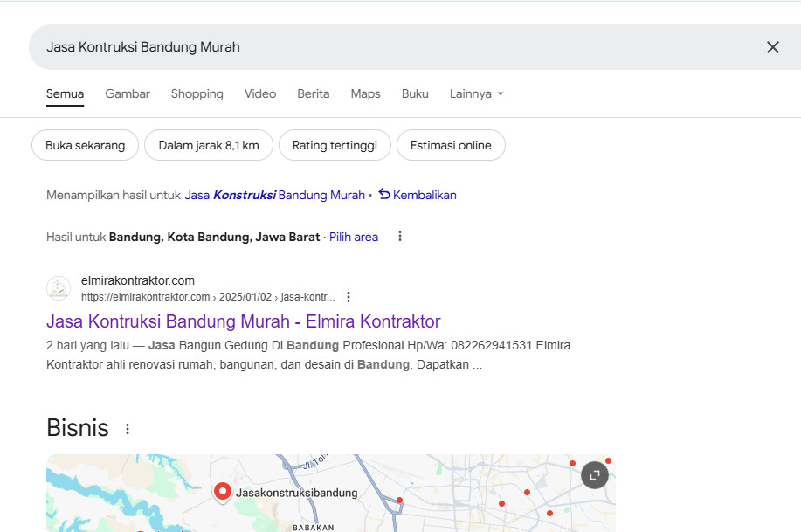Click the red dot marker below the fullscreen button

click(x=549, y=513)
